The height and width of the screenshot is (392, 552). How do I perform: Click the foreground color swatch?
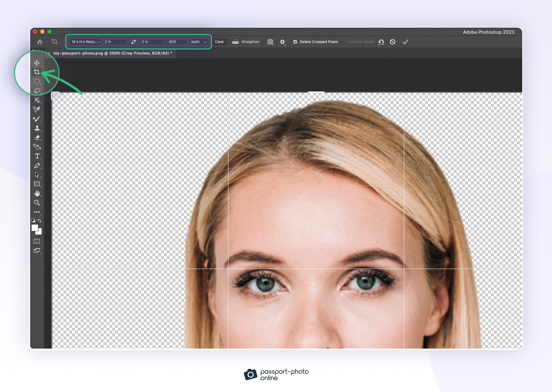35,228
